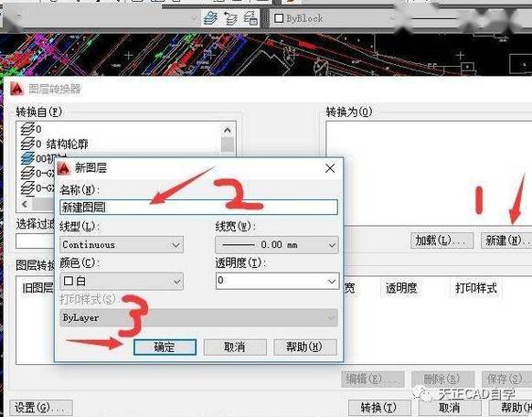This screenshot has width=532, height=417.
Task: Click the layer name input field
Action: coord(199,207)
